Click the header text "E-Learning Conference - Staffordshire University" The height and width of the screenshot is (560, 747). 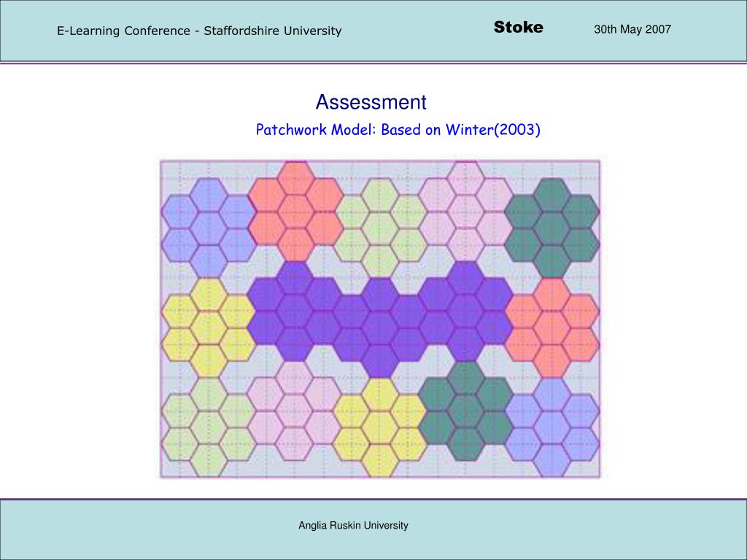coord(199,31)
